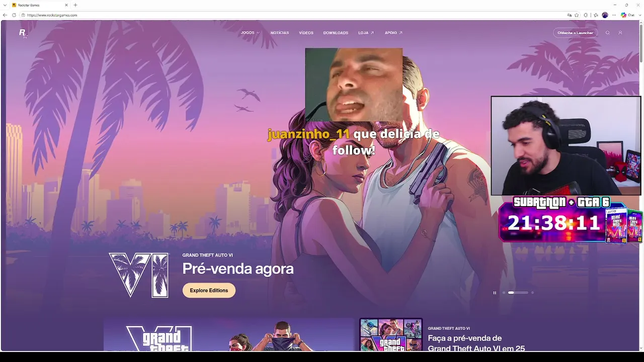Open the LOJA external store link

click(366, 33)
